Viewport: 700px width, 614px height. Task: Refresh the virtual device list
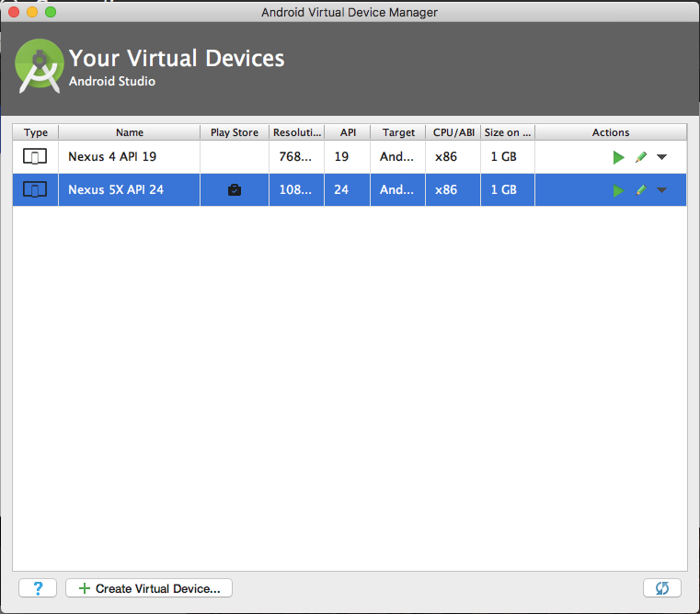662,588
